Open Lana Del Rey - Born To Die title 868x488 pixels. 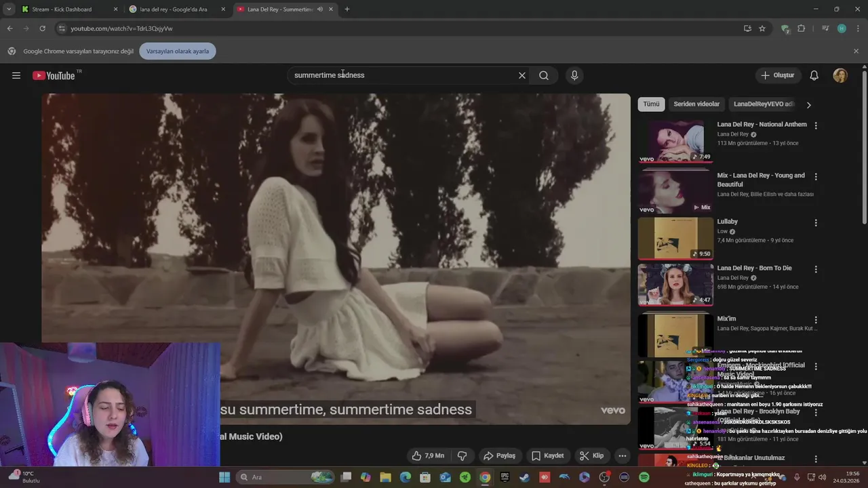click(x=755, y=268)
